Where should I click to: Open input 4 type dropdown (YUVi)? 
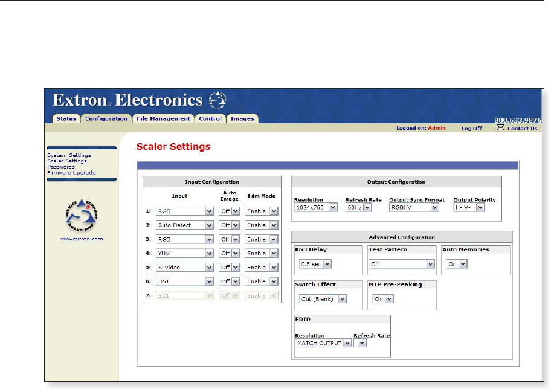point(184,254)
